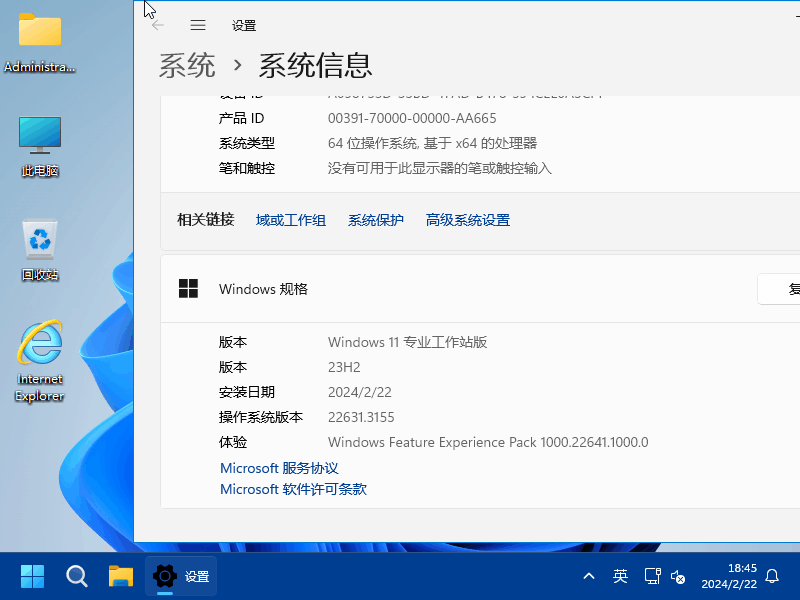Screen dimensions: 800x600
Task: Click the 系统信息 page title
Action: (315, 65)
